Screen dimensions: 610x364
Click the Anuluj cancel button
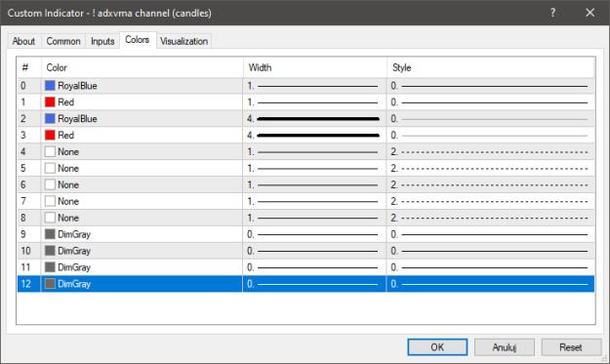505,346
